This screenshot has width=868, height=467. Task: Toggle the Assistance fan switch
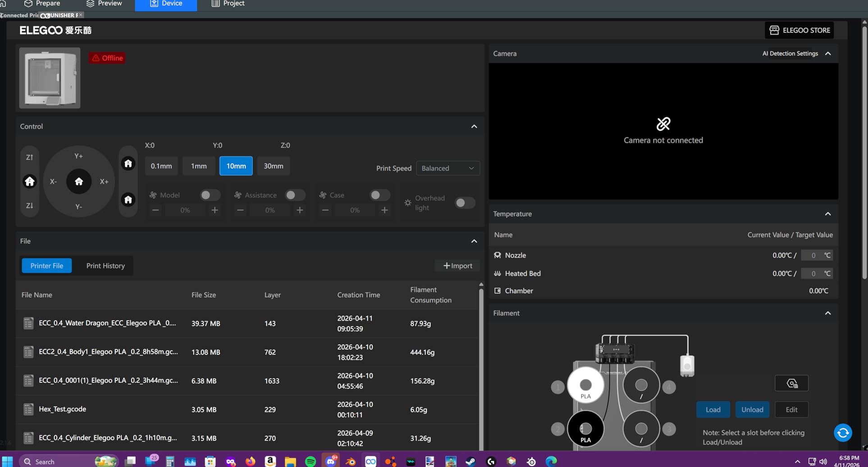point(295,195)
